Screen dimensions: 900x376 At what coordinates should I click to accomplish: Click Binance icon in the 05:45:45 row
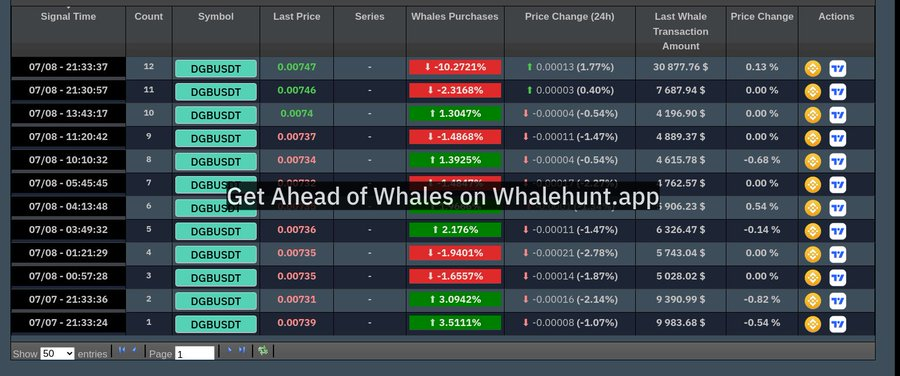click(x=812, y=185)
